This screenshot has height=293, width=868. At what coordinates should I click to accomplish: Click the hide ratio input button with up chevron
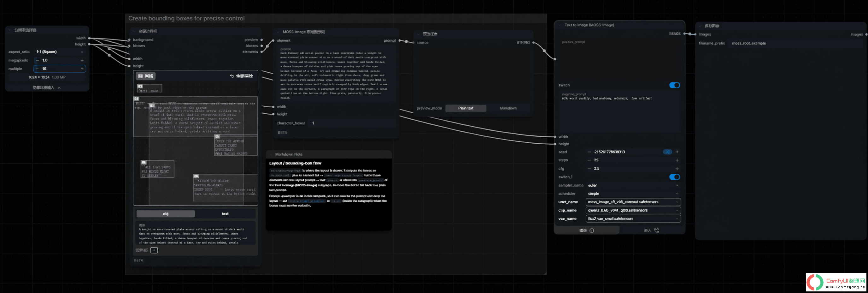[46, 88]
